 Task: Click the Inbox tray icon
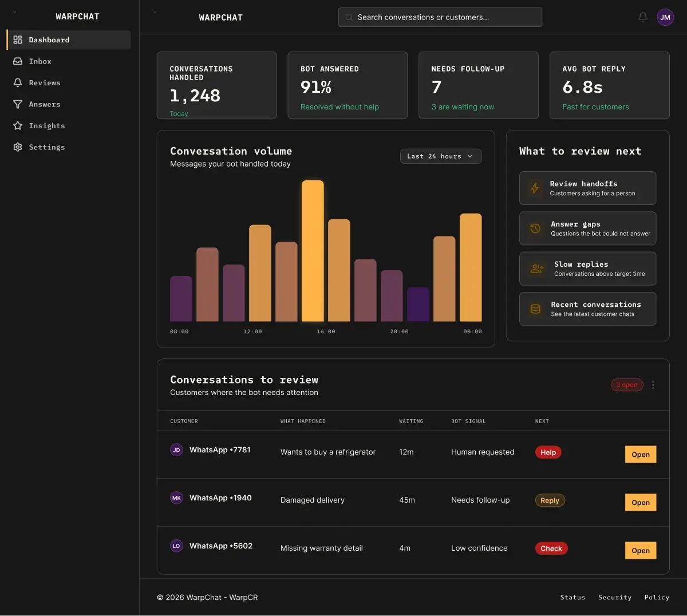click(x=18, y=61)
